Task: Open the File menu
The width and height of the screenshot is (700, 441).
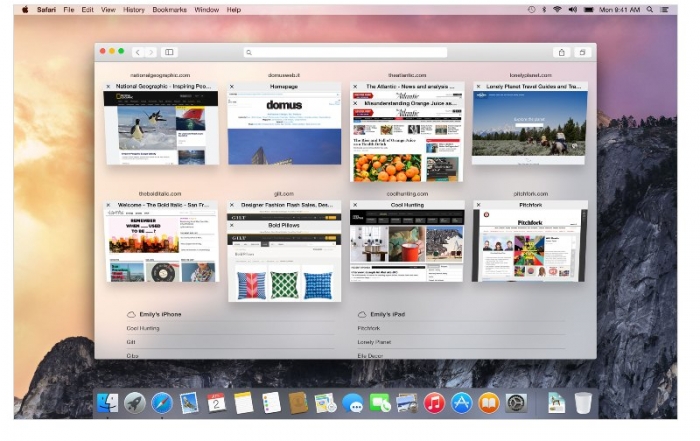Action: pos(69,9)
